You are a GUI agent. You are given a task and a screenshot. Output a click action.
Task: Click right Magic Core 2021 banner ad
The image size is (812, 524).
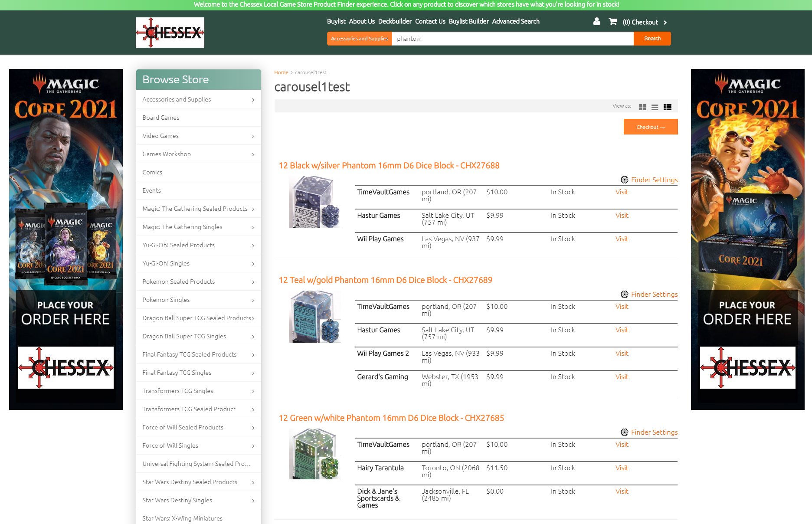(x=748, y=239)
